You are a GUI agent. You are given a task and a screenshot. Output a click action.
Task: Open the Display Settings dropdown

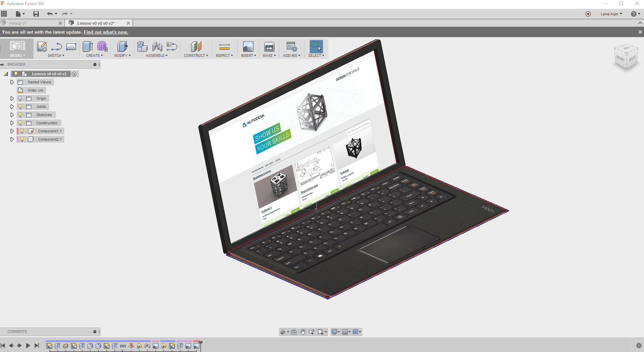click(x=336, y=332)
